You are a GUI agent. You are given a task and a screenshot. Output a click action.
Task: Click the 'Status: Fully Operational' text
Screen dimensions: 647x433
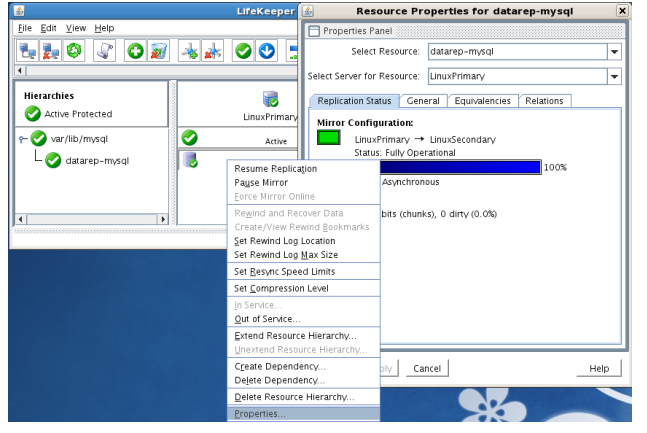coord(405,153)
